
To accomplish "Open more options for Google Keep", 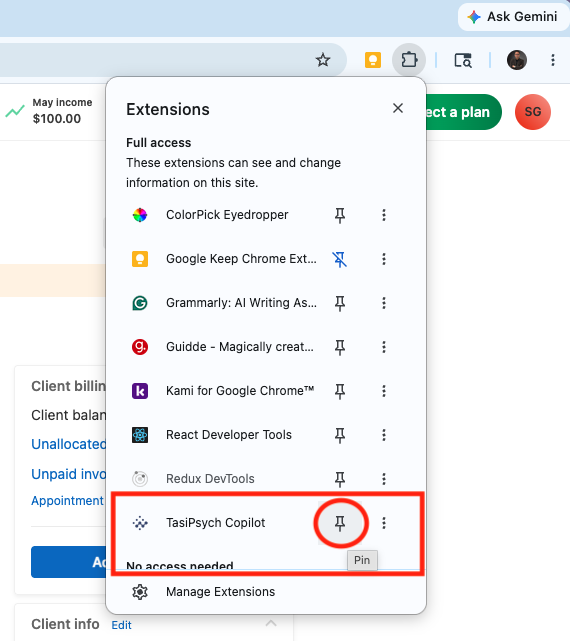I will point(384,259).
